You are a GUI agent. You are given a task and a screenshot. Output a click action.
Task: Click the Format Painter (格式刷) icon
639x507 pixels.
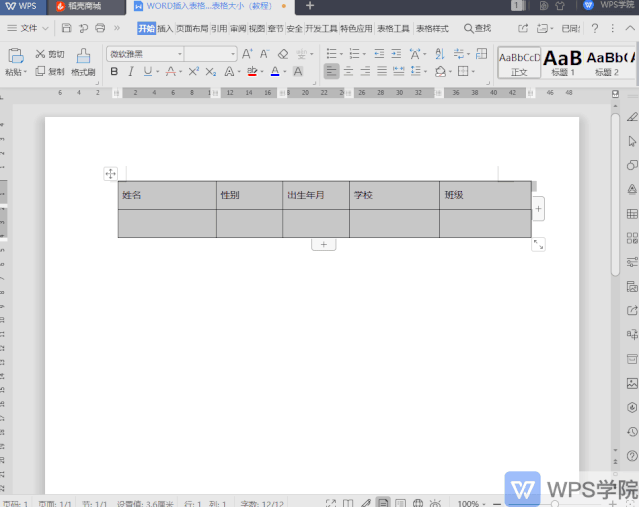coord(83,59)
